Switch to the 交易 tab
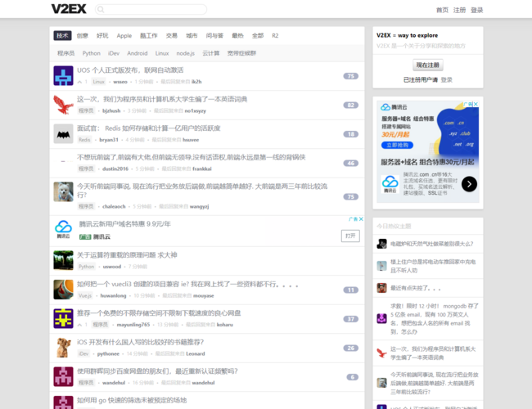 172,36
